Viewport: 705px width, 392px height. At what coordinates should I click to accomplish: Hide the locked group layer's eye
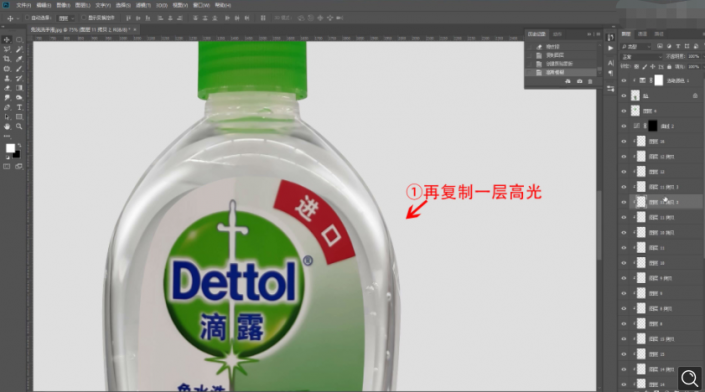click(624, 96)
